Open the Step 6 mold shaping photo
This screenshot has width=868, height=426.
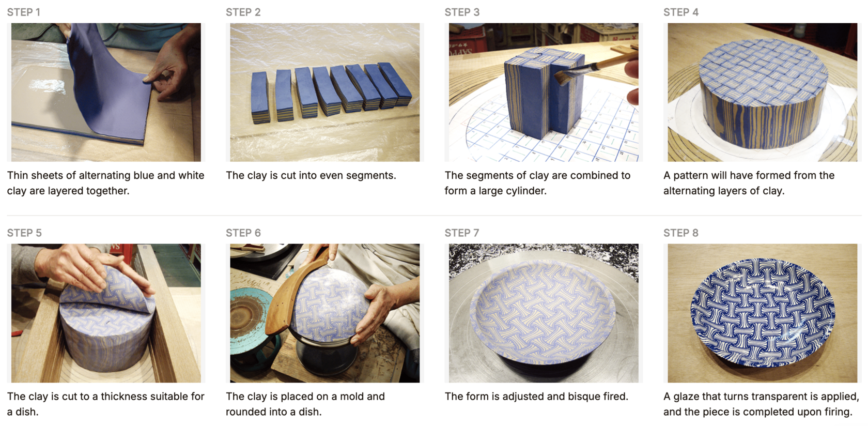click(x=324, y=313)
